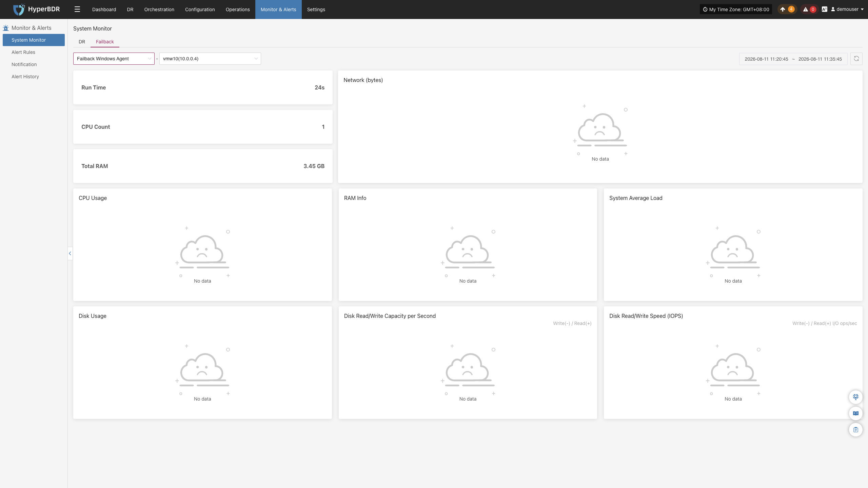Switch to the DR tab
The width and height of the screenshot is (868, 488).
[82, 42]
